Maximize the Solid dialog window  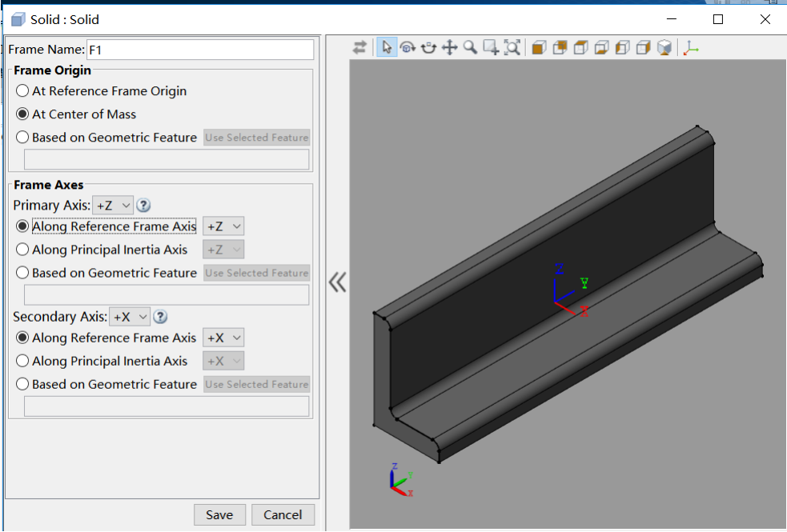tap(717, 19)
